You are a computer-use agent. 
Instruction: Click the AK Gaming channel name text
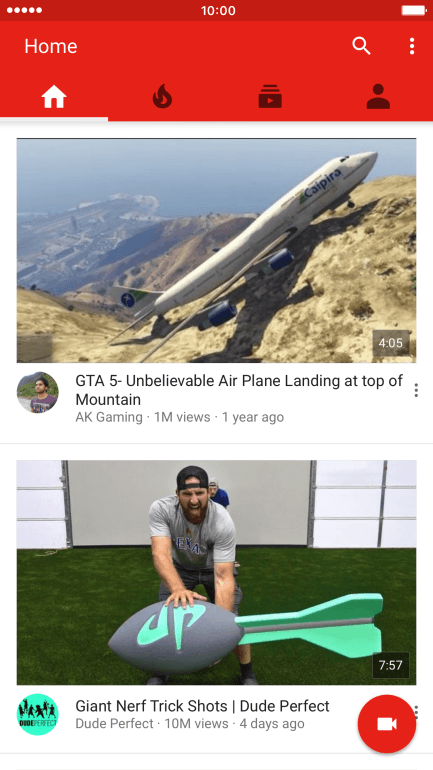pos(109,417)
